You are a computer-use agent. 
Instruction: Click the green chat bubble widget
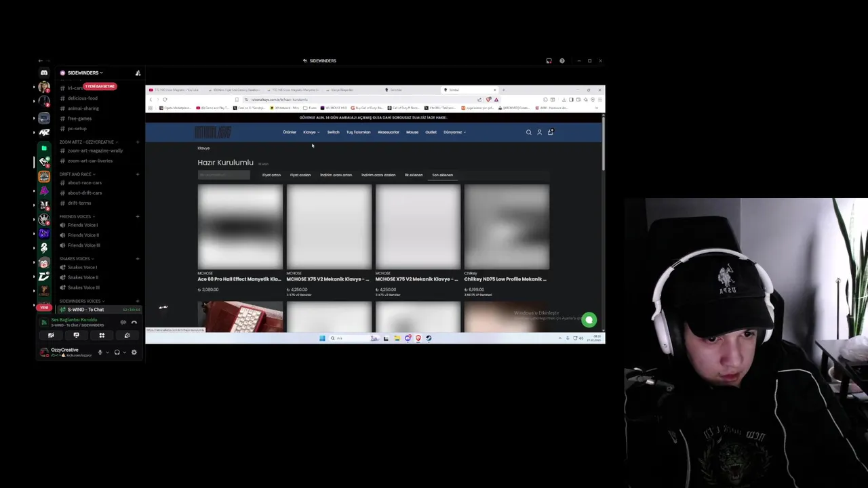click(x=589, y=320)
